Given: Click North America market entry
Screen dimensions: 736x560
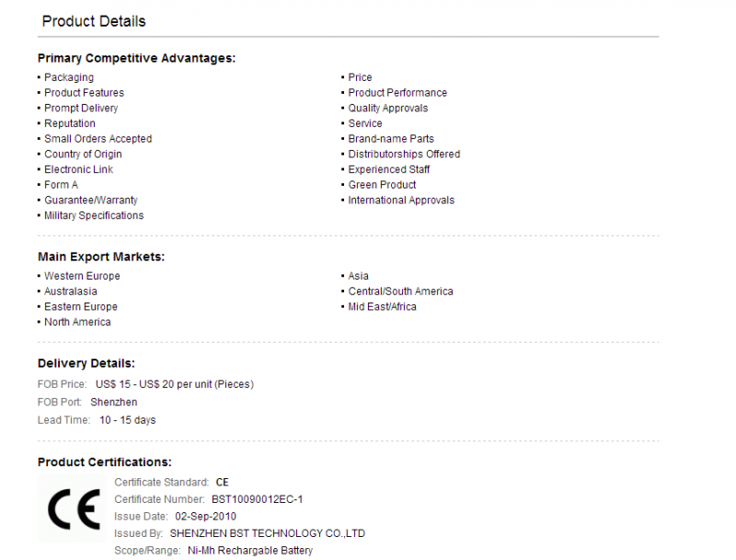Looking at the screenshot, I should point(77,322).
